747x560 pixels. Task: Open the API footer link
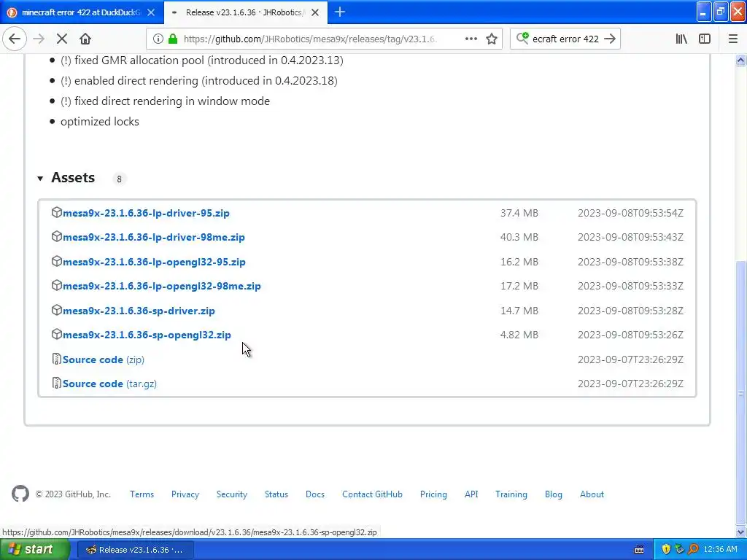[471, 494]
